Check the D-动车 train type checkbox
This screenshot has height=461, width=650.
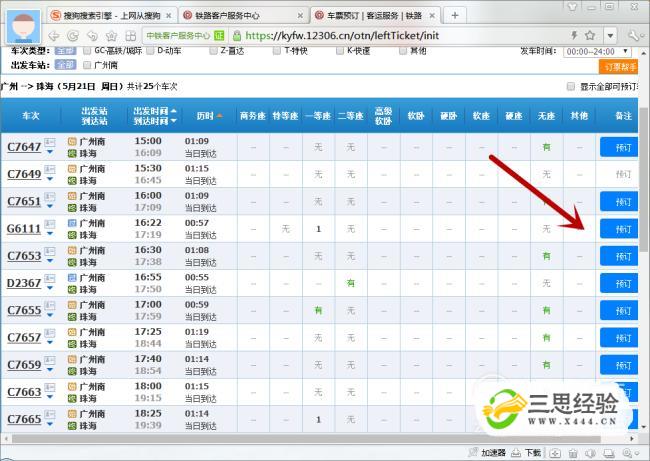point(150,49)
